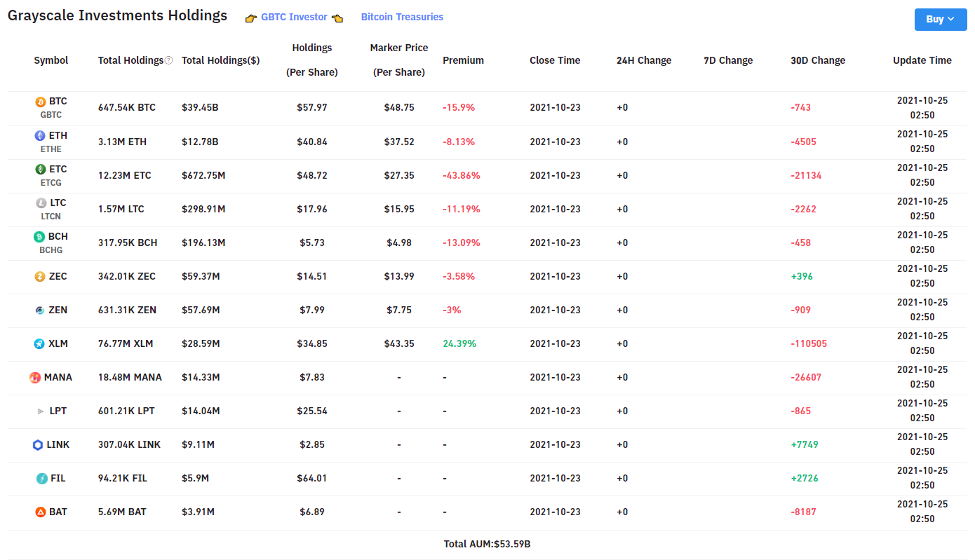Image resolution: width=975 pixels, height=560 pixels.
Task: Click the Decentraland MANA coin icon
Action: (x=35, y=377)
